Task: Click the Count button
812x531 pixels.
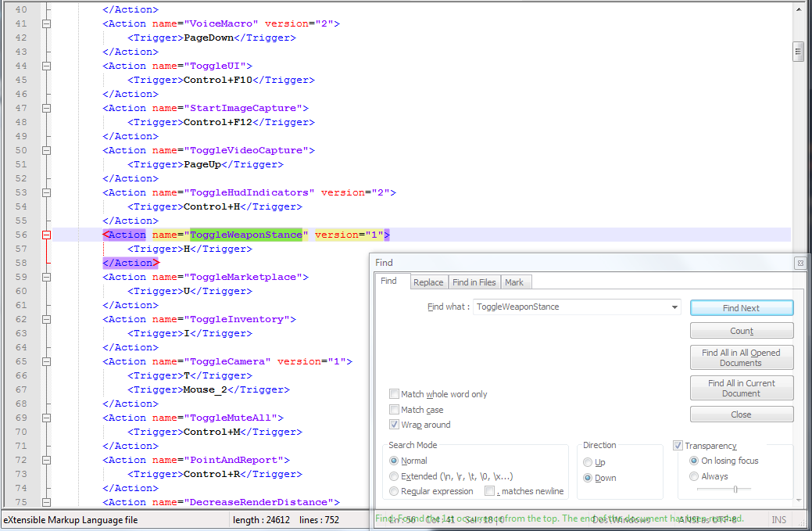Action: pyautogui.click(x=742, y=331)
